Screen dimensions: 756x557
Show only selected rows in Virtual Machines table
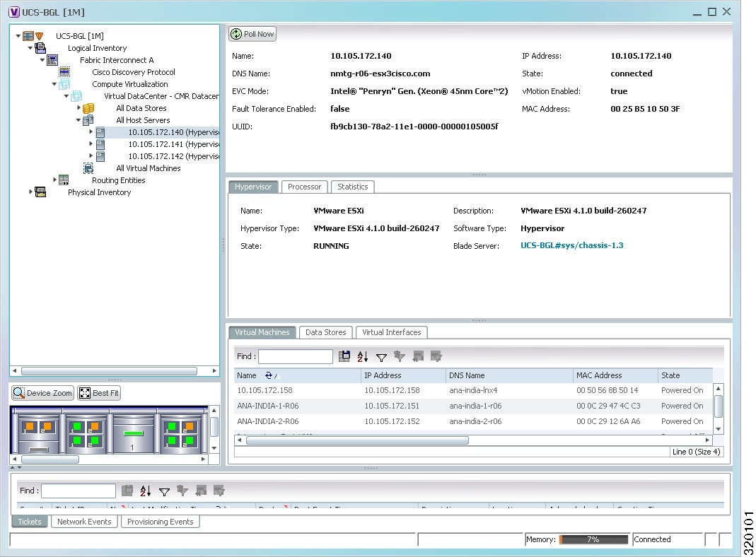coord(436,356)
